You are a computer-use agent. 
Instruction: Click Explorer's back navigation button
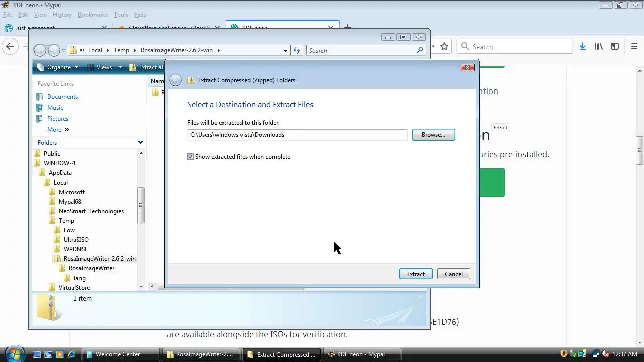(x=40, y=50)
